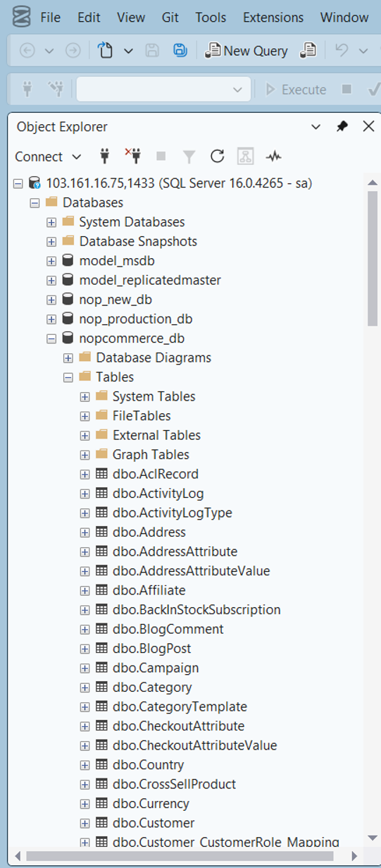Viewport: 381px width, 868px height.
Task: Click the New Project toolbar icon
Action: (x=106, y=50)
